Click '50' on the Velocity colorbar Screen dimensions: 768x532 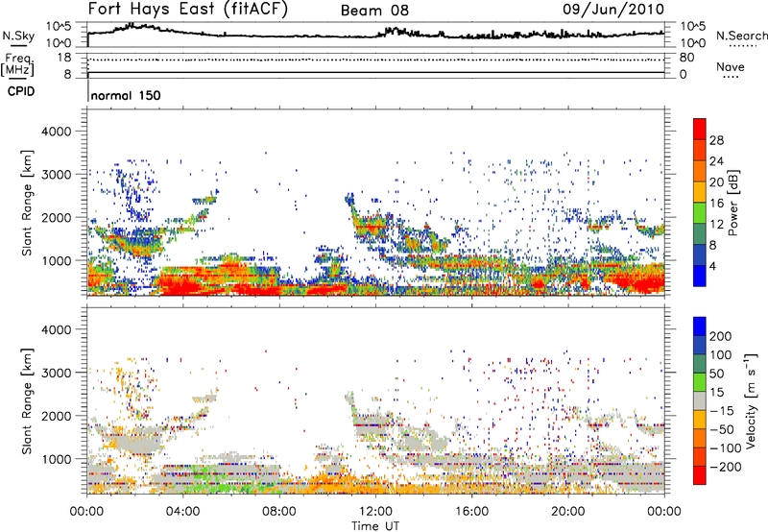pos(716,374)
